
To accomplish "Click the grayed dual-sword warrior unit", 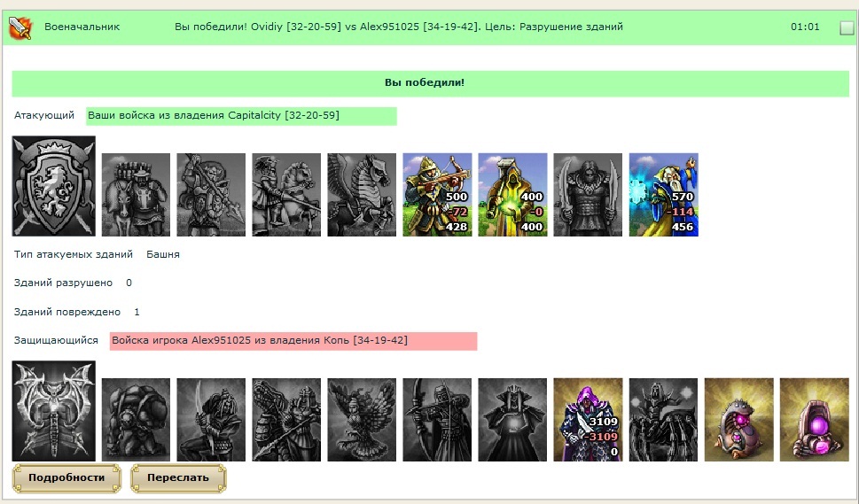I will (588, 195).
